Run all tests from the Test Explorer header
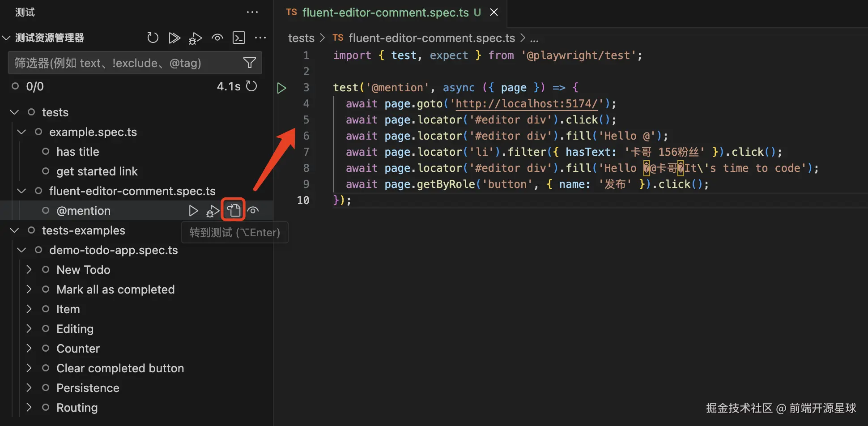Screen dimensions: 868x426 (x=174, y=38)
